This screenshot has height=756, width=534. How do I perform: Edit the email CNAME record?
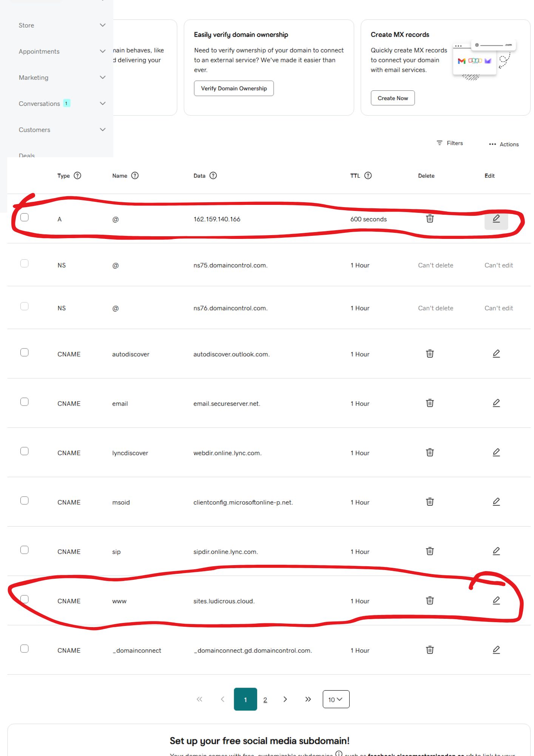(x=496, y=403)
